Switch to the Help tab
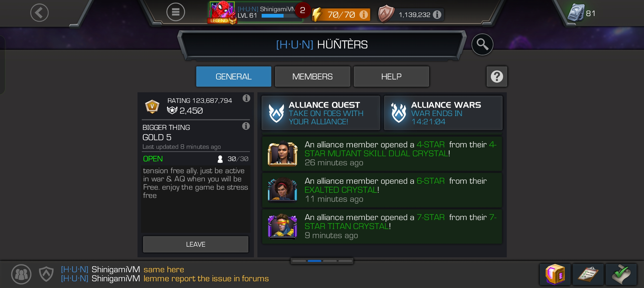 [391, 77]
